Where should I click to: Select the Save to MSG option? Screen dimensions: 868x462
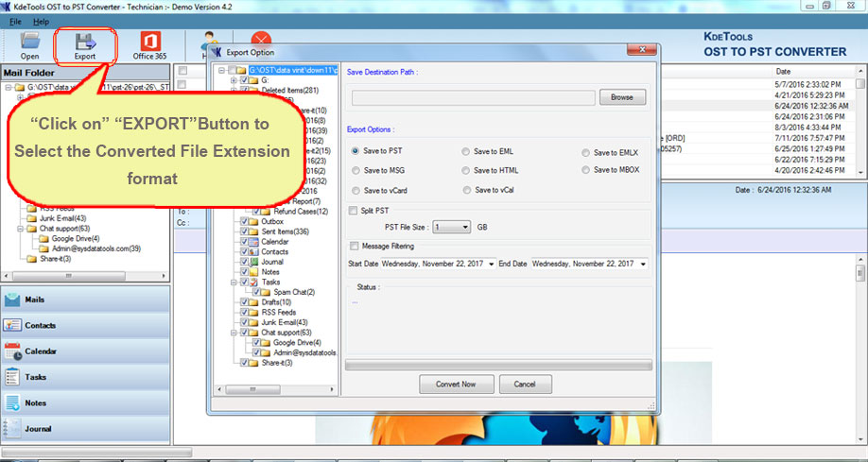pos(356,171)
